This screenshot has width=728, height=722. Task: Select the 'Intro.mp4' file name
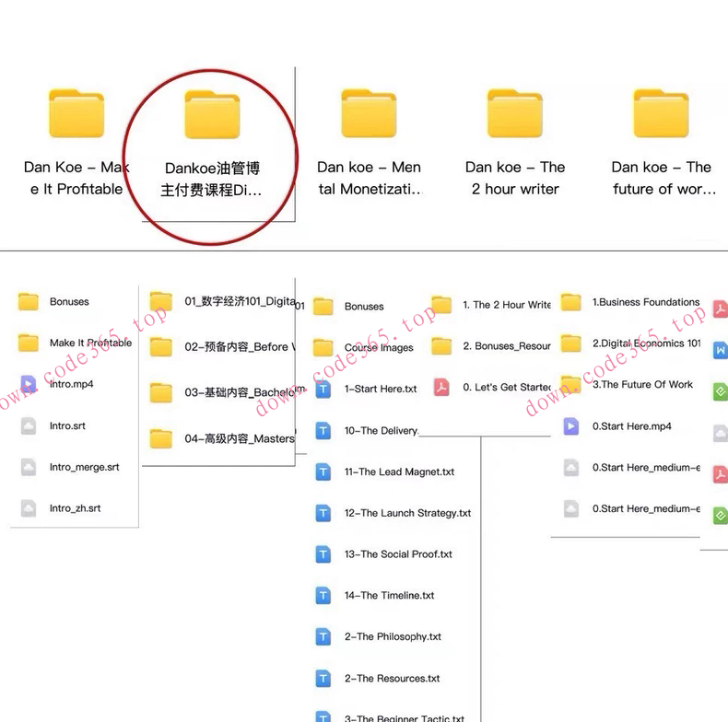pyautogui.click(x=72, y=384)
